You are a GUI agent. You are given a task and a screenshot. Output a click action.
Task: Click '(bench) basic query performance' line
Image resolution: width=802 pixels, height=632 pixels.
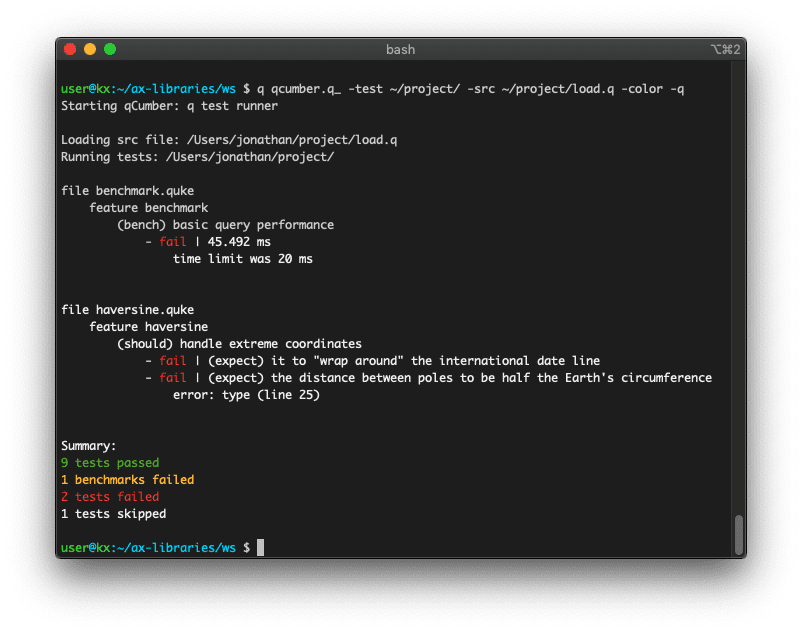(x=226, y=225)
